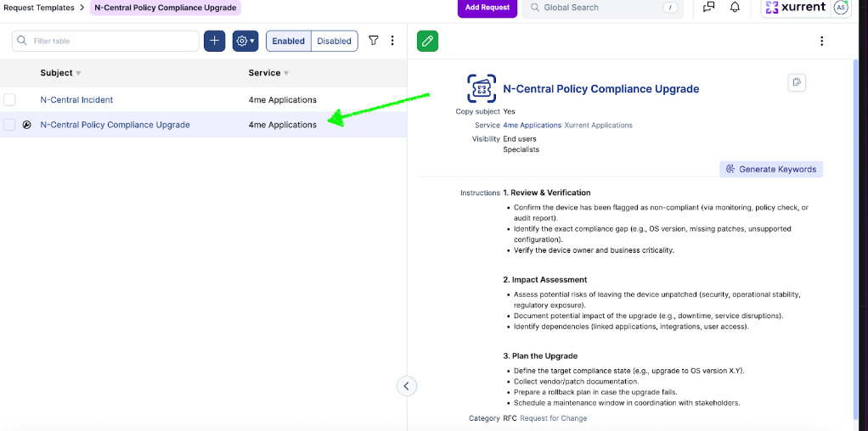Image resolution: width=868 pixels, height=431 pixels.
Task: Click 4me Applications cell in Policy Compliance row
Action: 282,125
